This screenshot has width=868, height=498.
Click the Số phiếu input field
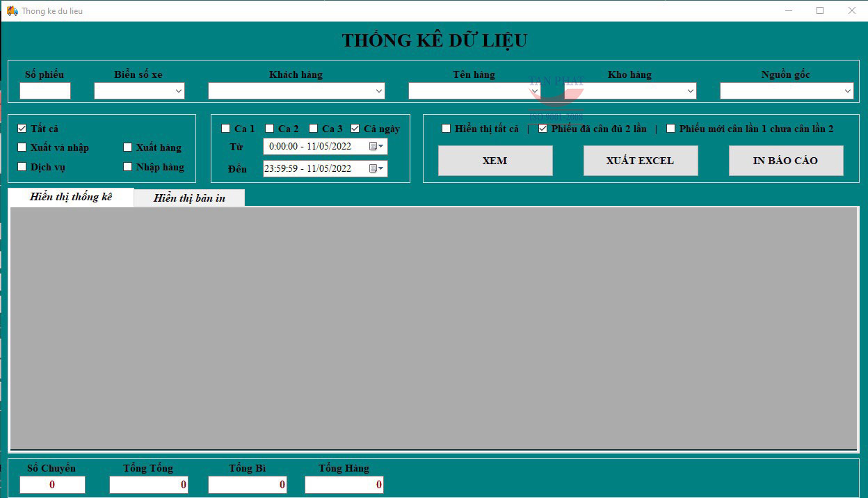(45, 91)
